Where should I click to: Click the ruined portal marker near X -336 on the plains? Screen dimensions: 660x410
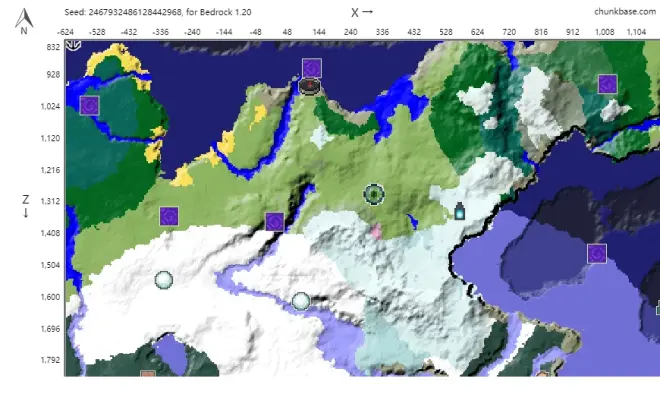(169, 215)
